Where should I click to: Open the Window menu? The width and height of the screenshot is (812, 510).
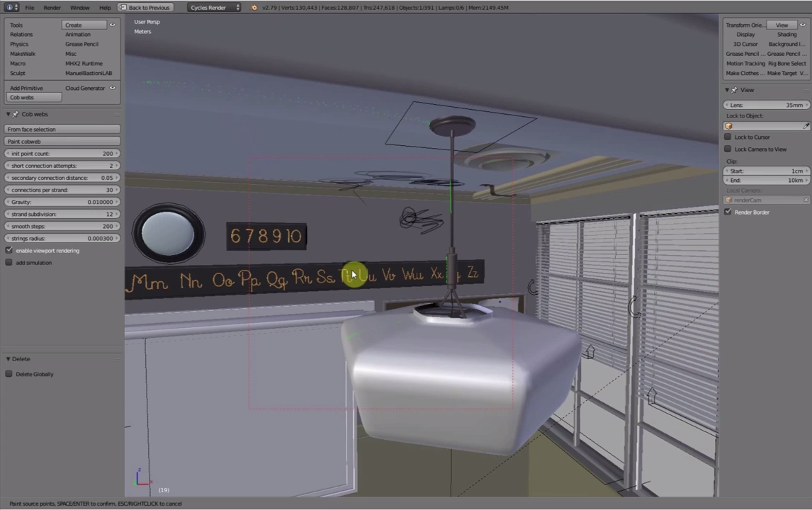[x=80, y=8]
